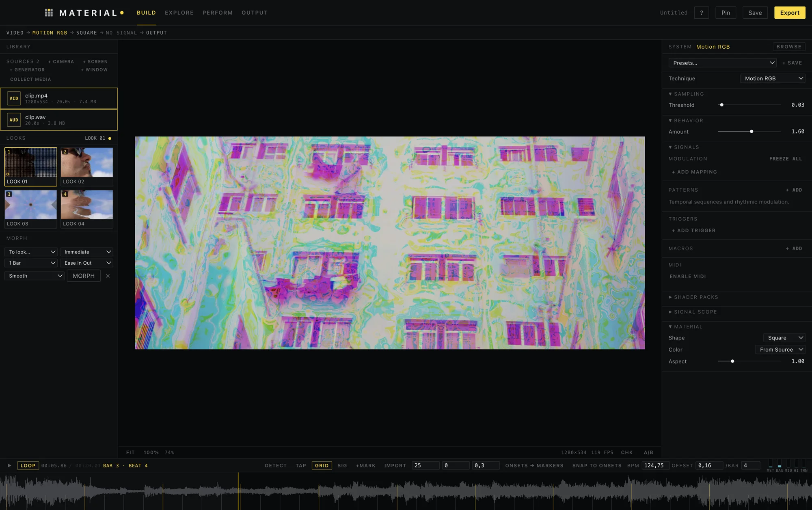Screen dimensions: 812x510
Task: Toggle SNAP TO ONSETS
Action: pyautogui.click(x=596, y=465)
